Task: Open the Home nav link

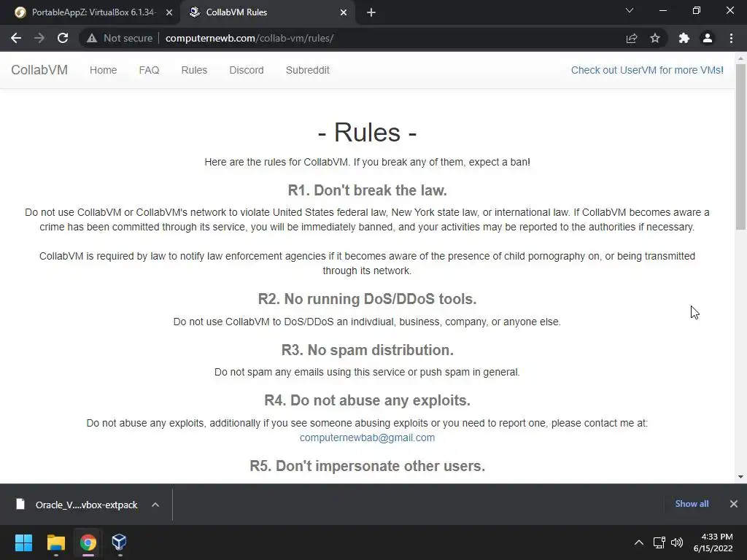Action: 104,70
